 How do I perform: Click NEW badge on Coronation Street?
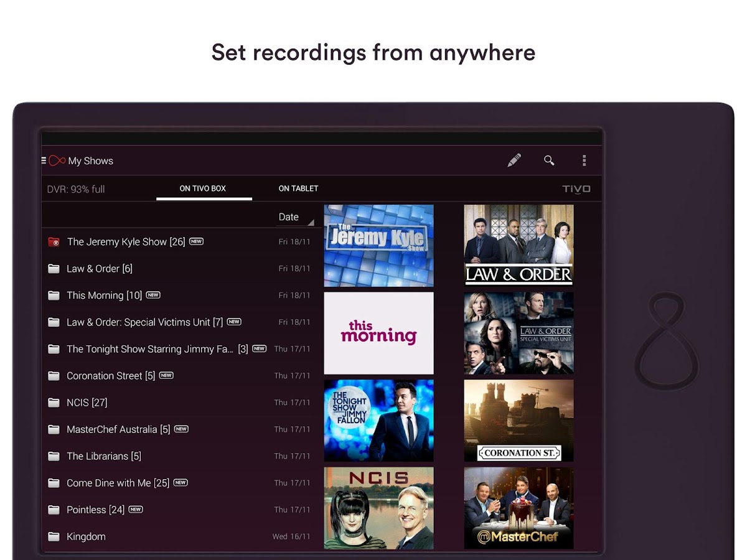pos(166,375)
